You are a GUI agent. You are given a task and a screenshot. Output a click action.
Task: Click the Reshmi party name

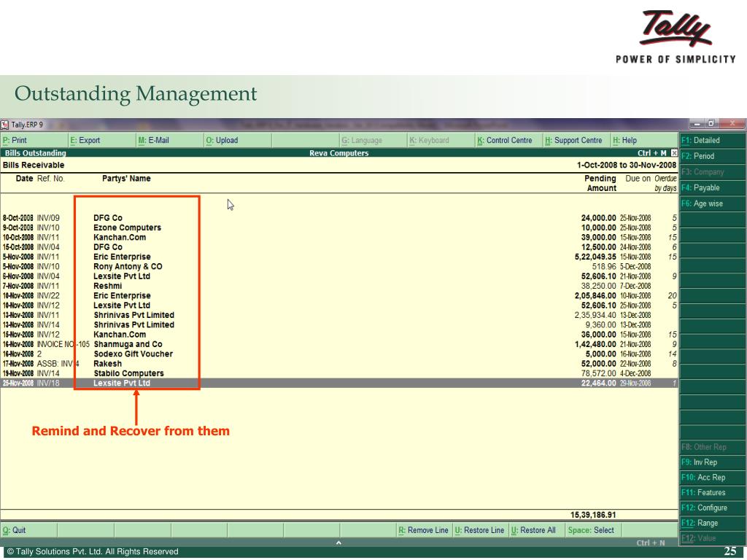pyautogui.click(x=108, y=286)
